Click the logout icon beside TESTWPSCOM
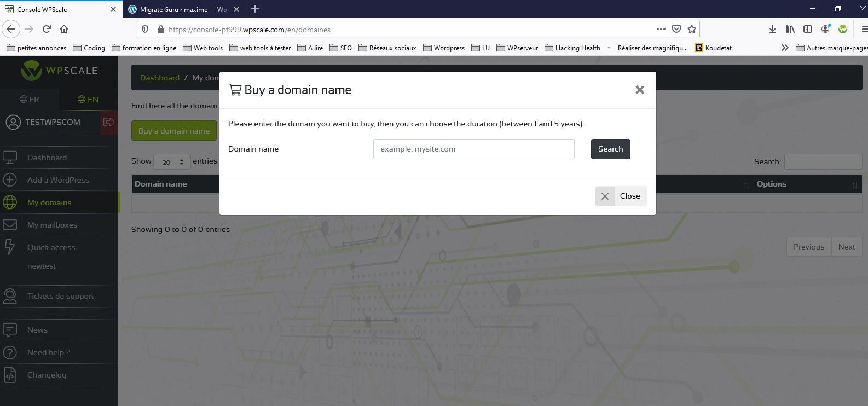The image size is (868, 406). coord(108,122)
